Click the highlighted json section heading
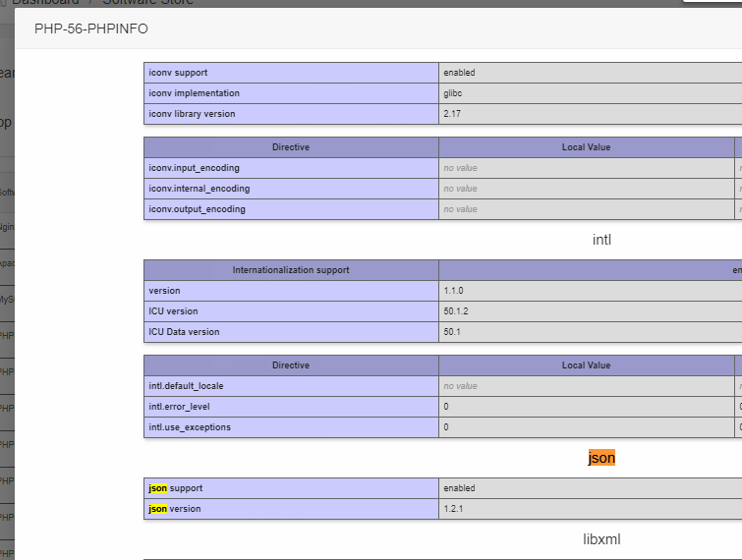This screenshot has height=560, width=742. click(601, 458)
